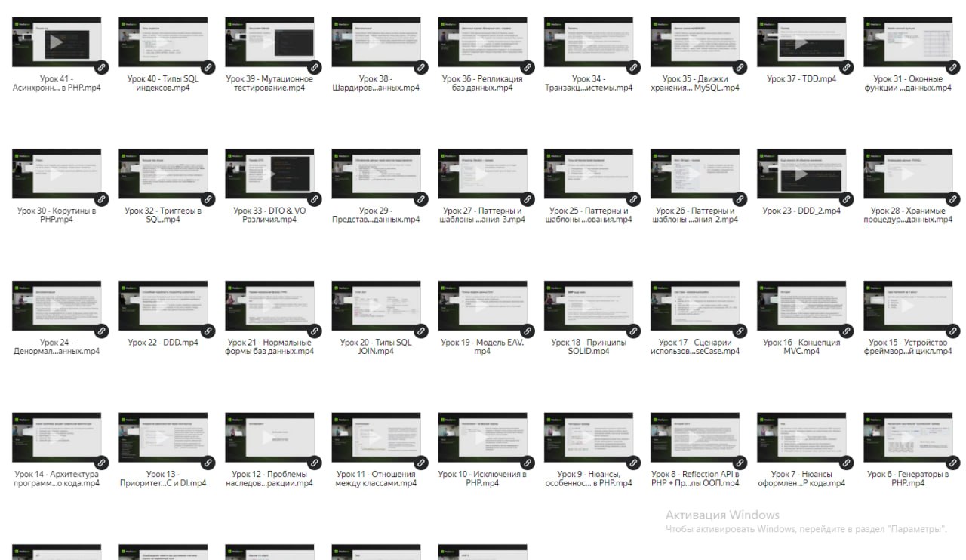Click link icon on Урок 31 window functions video
The height and width of the screenshot is (560, 966).
pos(952,67)
